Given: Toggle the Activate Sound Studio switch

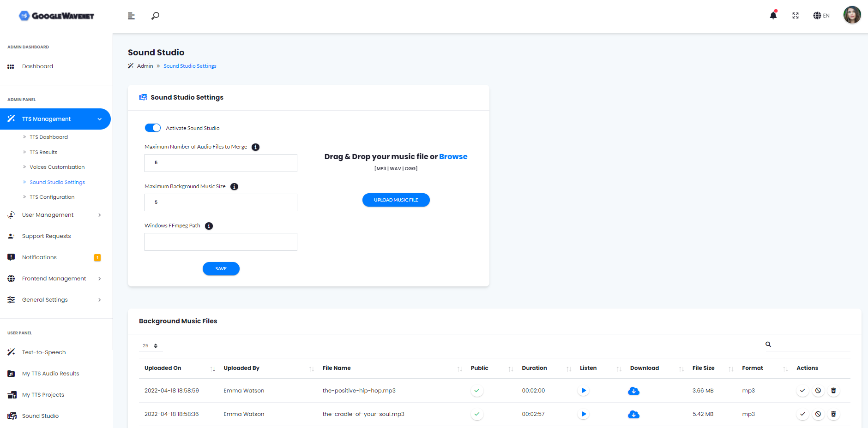Looking at the screenshot, I should [153, 128].
